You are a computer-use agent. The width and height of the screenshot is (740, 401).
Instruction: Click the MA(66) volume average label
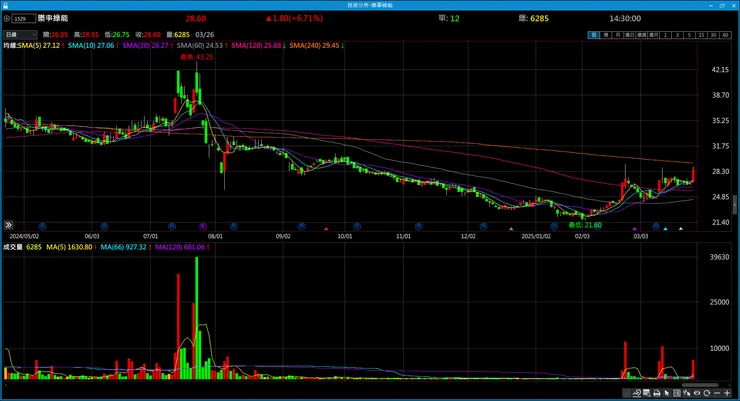pyautogui.click(x=123, y=247)
